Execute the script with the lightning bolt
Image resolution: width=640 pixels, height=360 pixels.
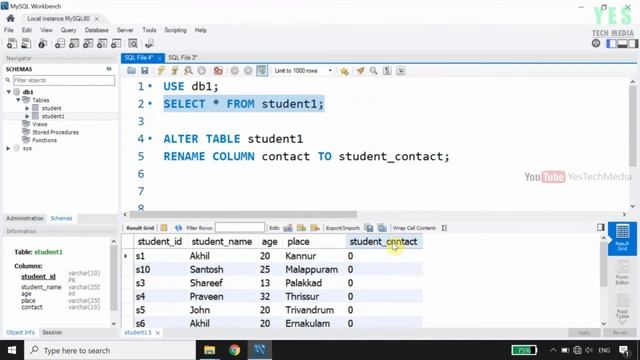161,71
